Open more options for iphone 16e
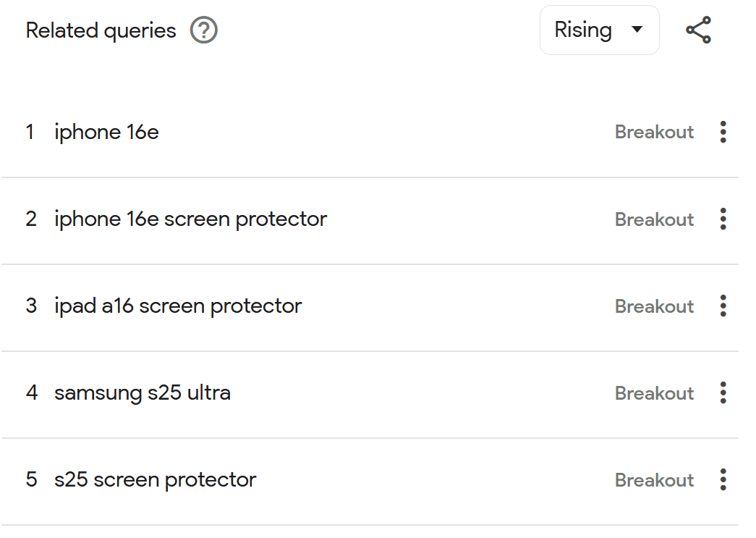 723,132
